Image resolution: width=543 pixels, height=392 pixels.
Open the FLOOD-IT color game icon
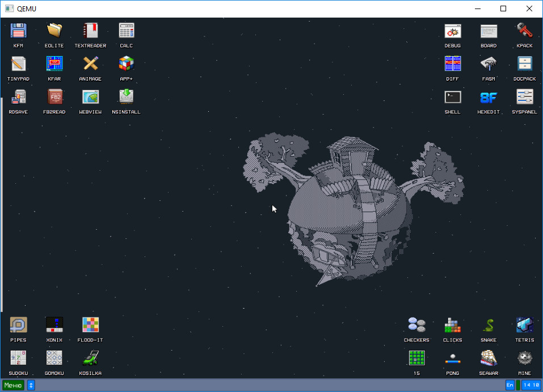tap(90, 325)
